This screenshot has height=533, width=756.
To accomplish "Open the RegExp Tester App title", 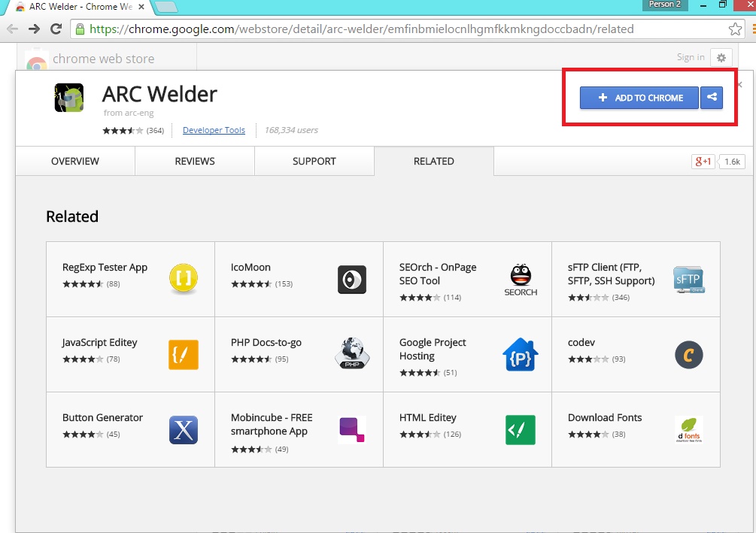I will pyautogui.click(x=105, y=268).
